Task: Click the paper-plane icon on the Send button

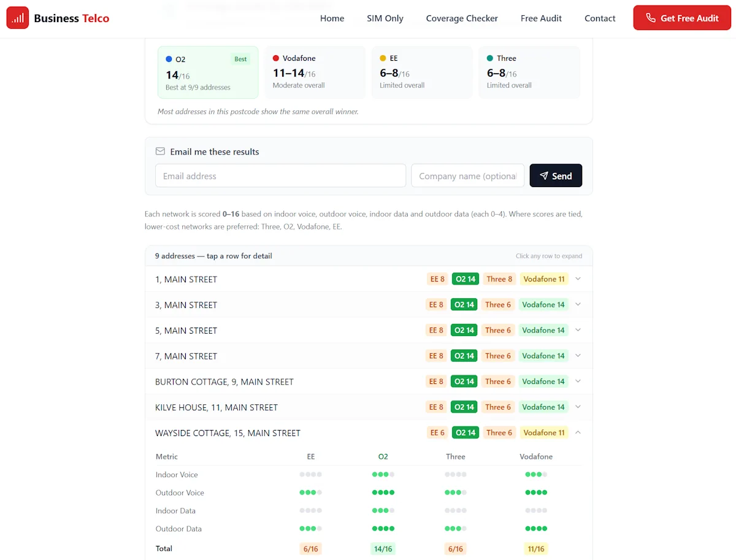Action: click(x=543, y=175)
